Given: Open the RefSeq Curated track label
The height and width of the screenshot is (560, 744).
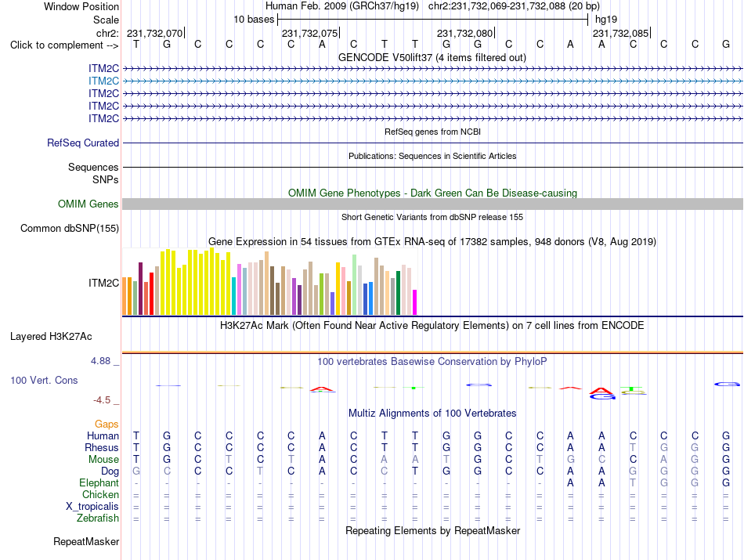Looking at the screenshot, I should click(82, 143).
